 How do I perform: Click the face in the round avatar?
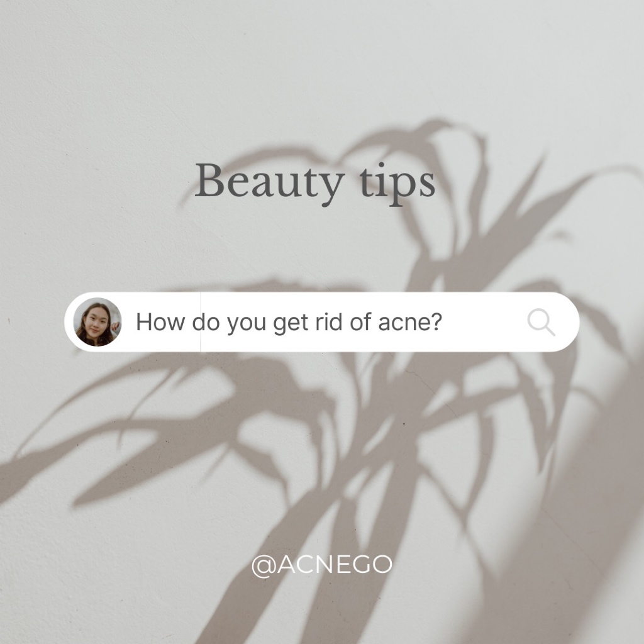point(96,320)
